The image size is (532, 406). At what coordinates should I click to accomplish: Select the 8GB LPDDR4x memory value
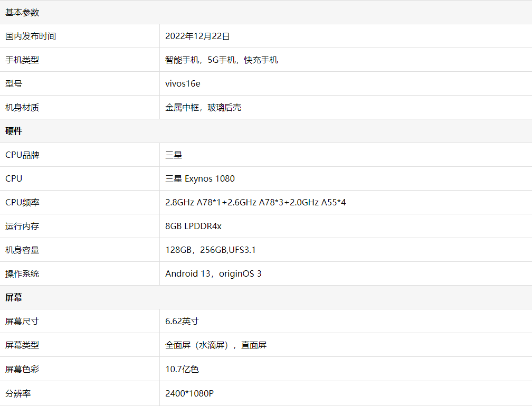[194, 226]
